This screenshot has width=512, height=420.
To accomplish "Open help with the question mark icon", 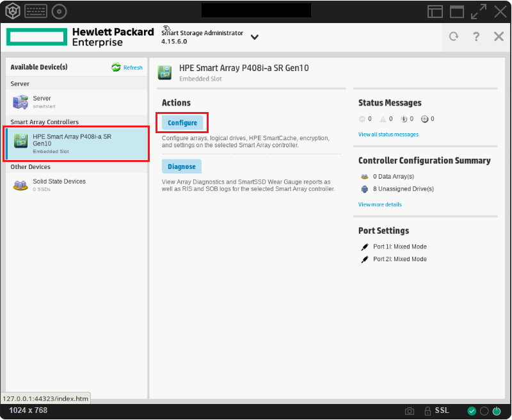I will 476,36.
